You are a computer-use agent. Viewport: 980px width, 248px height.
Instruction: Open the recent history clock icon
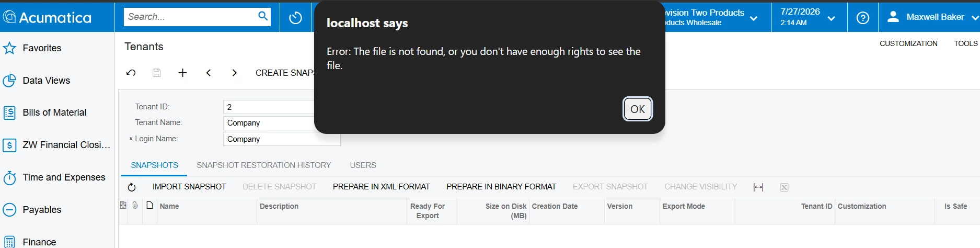pos(295,18)
